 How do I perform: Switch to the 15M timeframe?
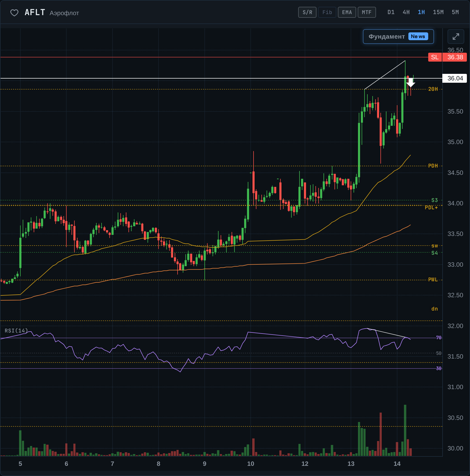[438, 12]
